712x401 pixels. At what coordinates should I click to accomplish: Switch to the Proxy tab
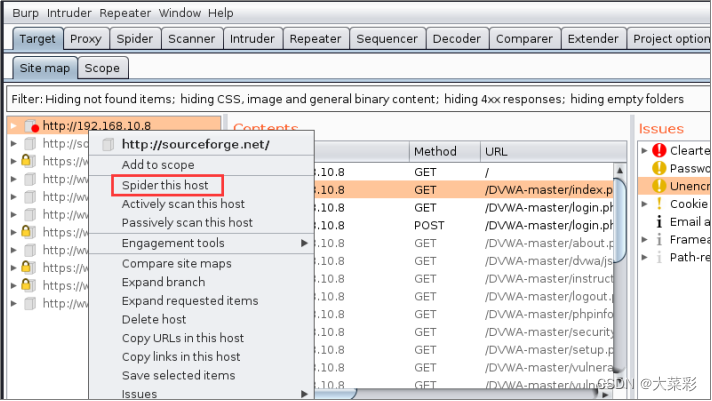click(86, 39)
